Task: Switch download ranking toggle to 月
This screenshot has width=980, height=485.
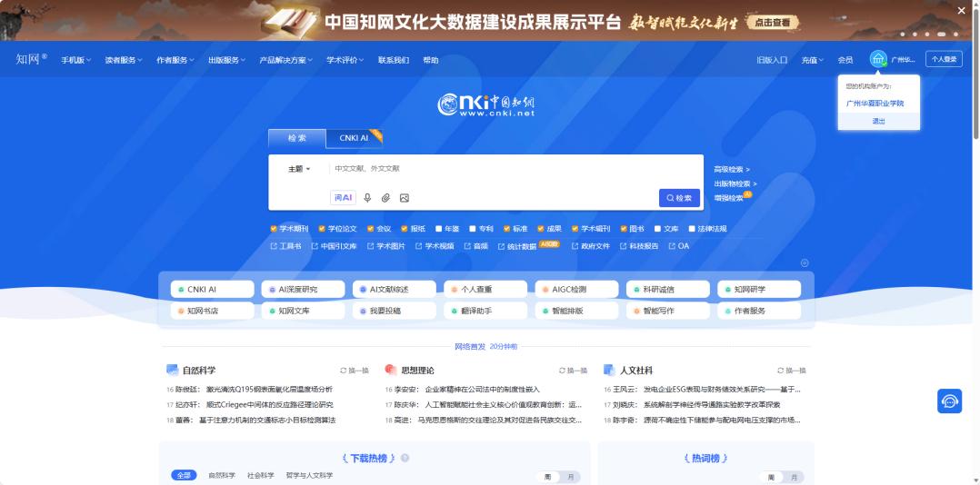Action: [569, 478]
